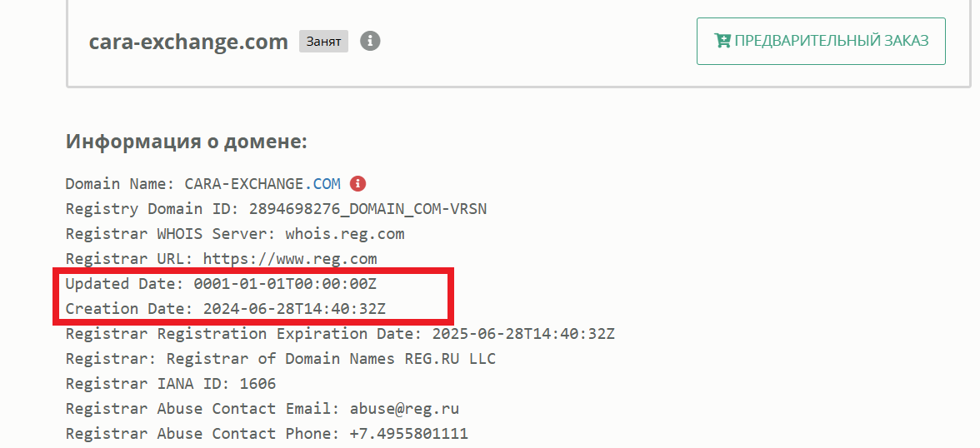Click the red info icon after CARA-EXCHANGE.COM
The height and width of the screenshot is (448, 980).
click(357, 184)
